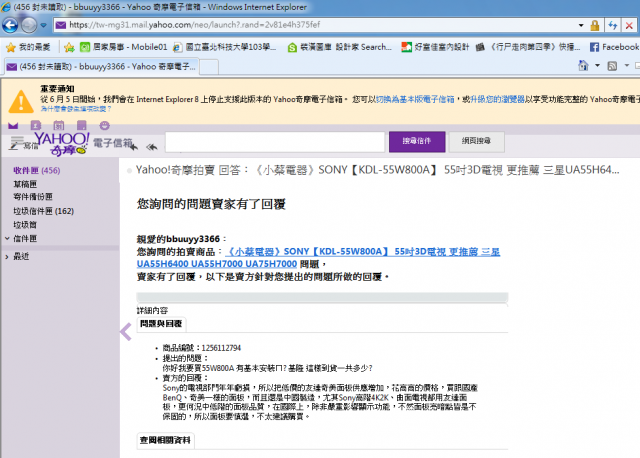The image size is (640, 458).
Task: Collapse the 信件匣 folders section
Action: click(7, 238)
